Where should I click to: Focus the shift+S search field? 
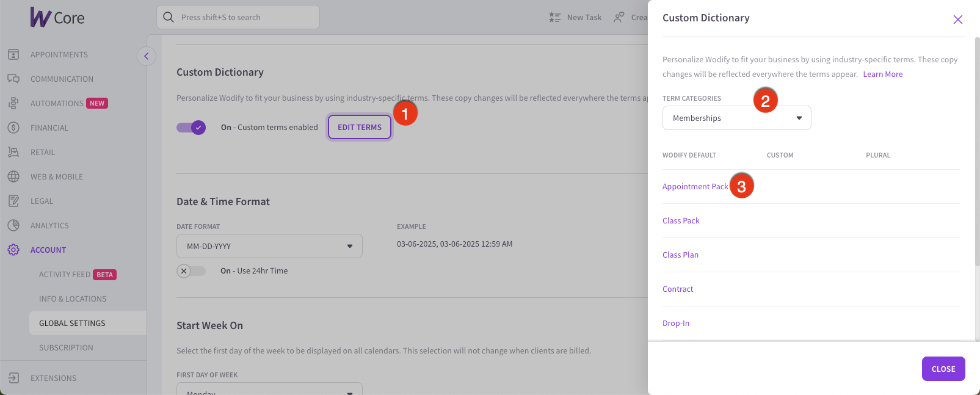pos(238,17)
